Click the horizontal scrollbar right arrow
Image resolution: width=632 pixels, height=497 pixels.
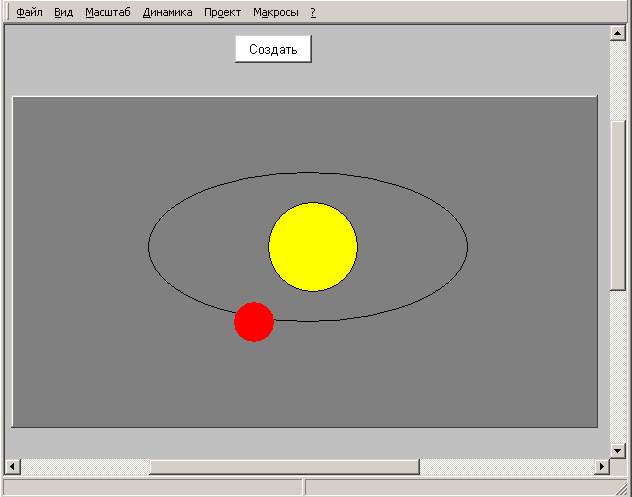point(602,467)
